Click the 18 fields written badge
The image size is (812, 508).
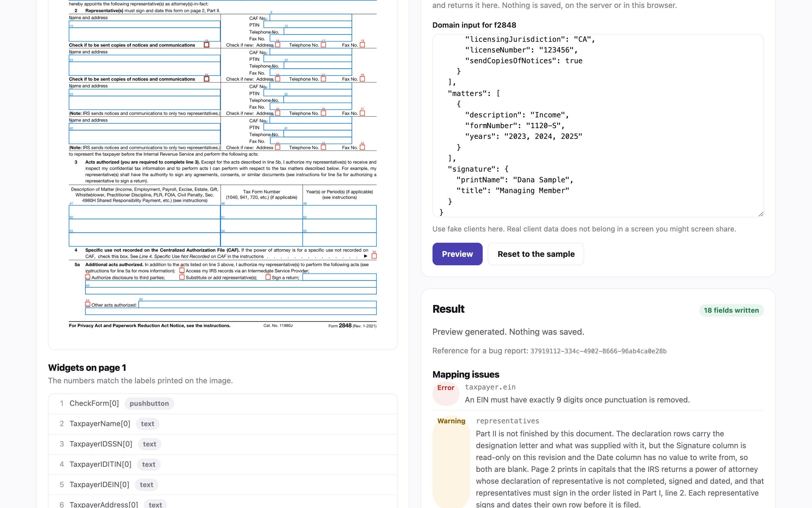coord(731,310)
